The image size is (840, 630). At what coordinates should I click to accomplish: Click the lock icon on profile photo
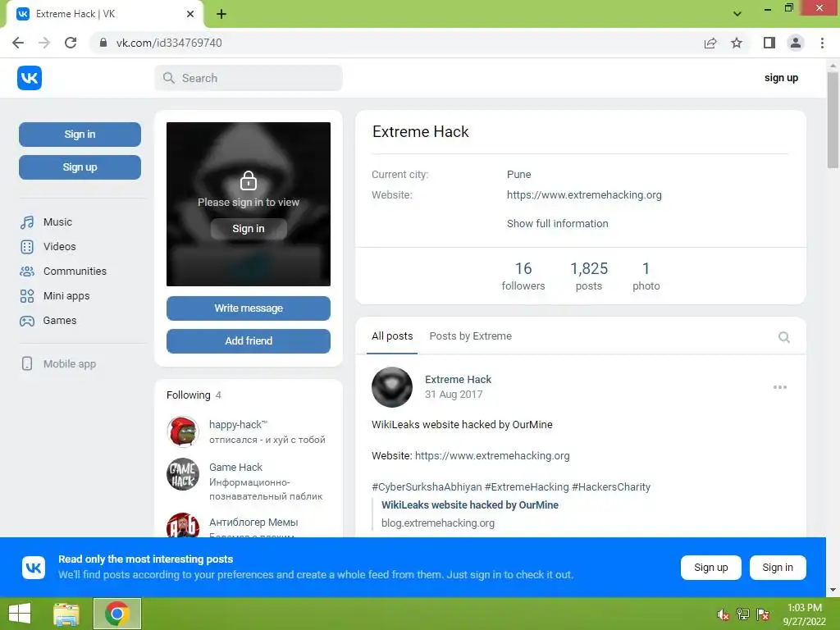[248, 180]
